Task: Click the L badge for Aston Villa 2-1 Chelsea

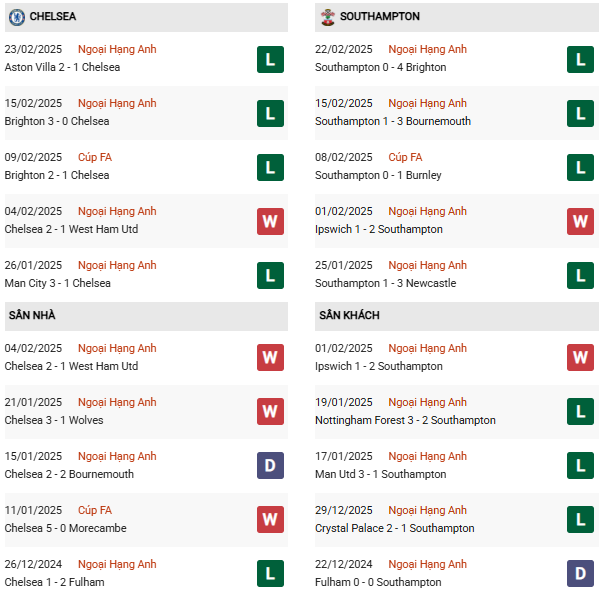Action: coord(270,59)
